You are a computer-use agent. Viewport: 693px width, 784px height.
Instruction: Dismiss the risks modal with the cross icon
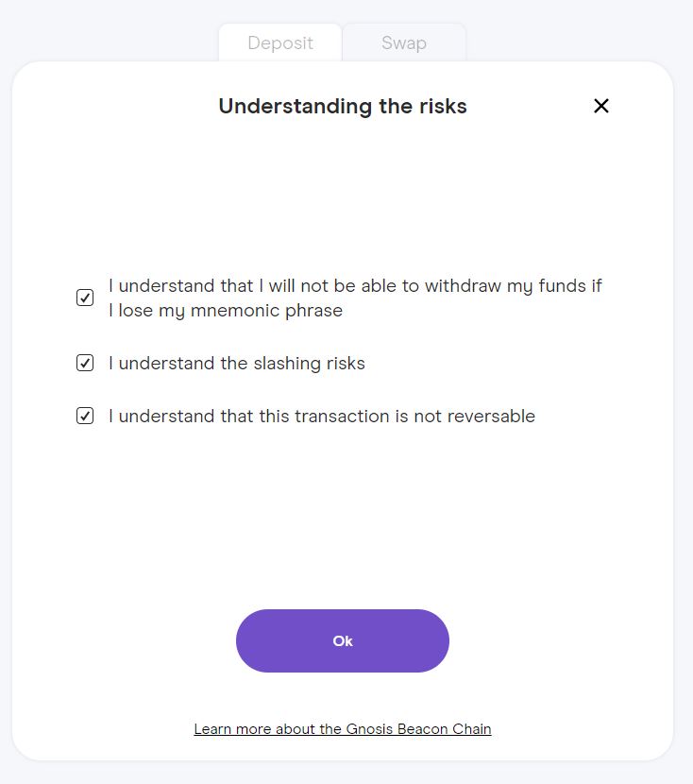(601, 106)
